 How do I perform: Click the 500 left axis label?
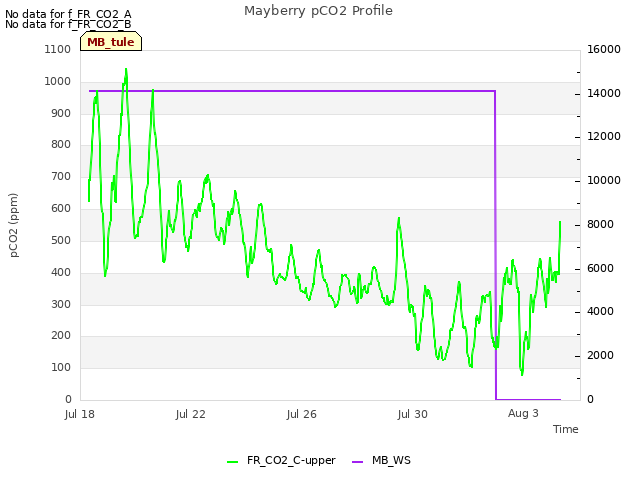click(x=61, y=240)
